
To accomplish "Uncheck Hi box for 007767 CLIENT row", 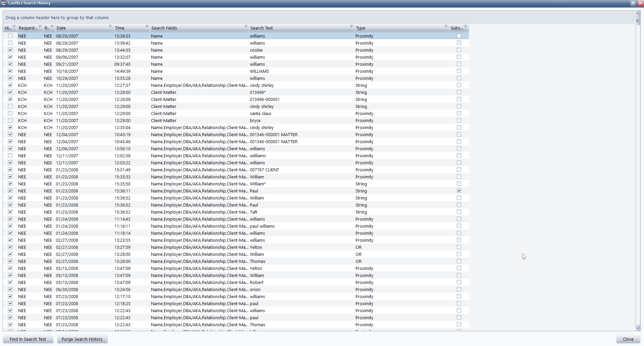I will [10, 170].
